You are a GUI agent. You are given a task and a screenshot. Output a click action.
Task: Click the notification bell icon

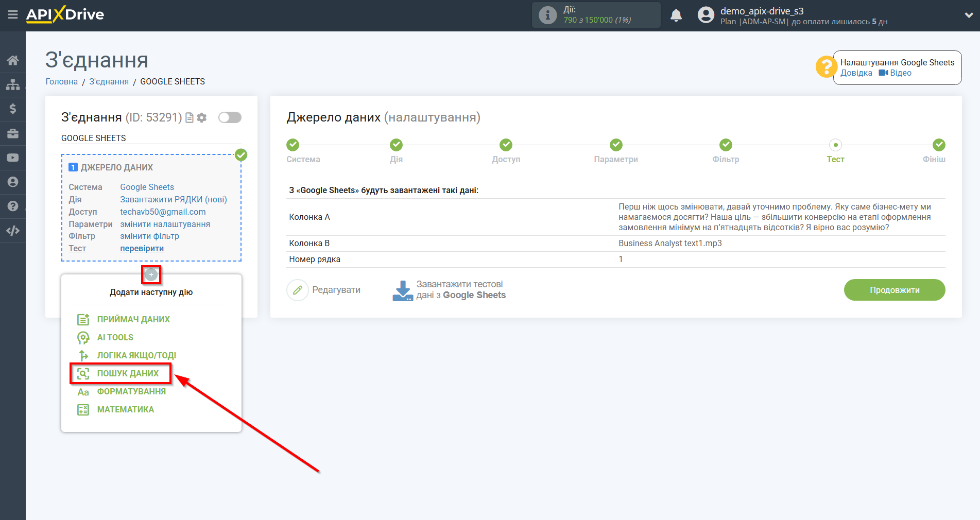click(x=676, y=15)
